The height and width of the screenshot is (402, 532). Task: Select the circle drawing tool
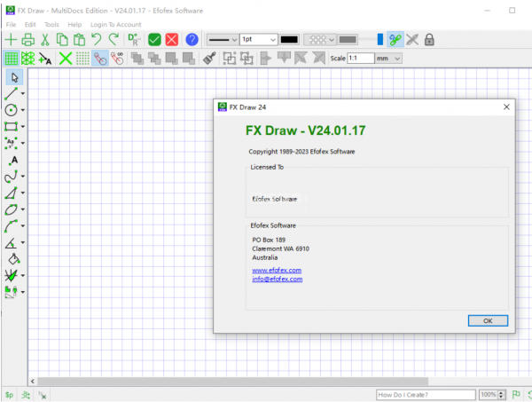point(11,110)
